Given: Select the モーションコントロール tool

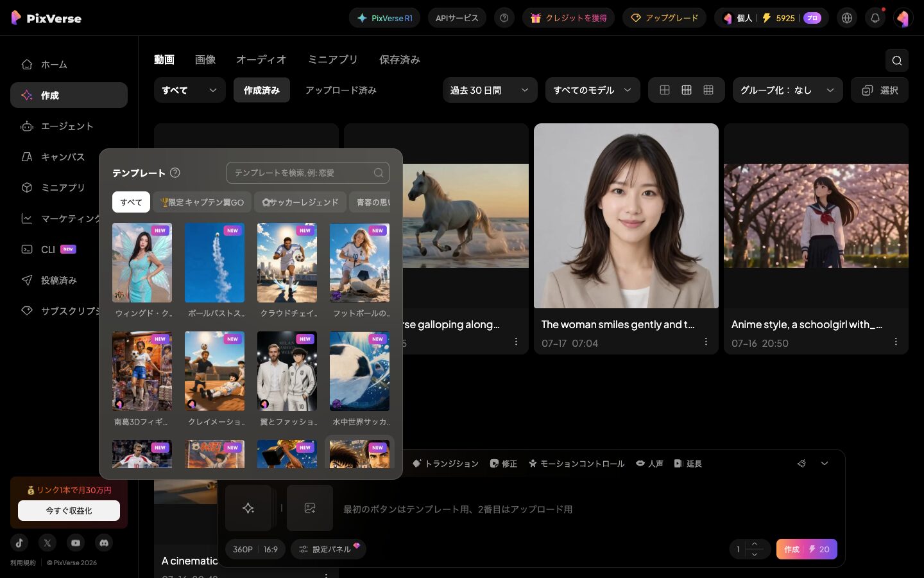Looking at the screenshot, I should (576, 464).
